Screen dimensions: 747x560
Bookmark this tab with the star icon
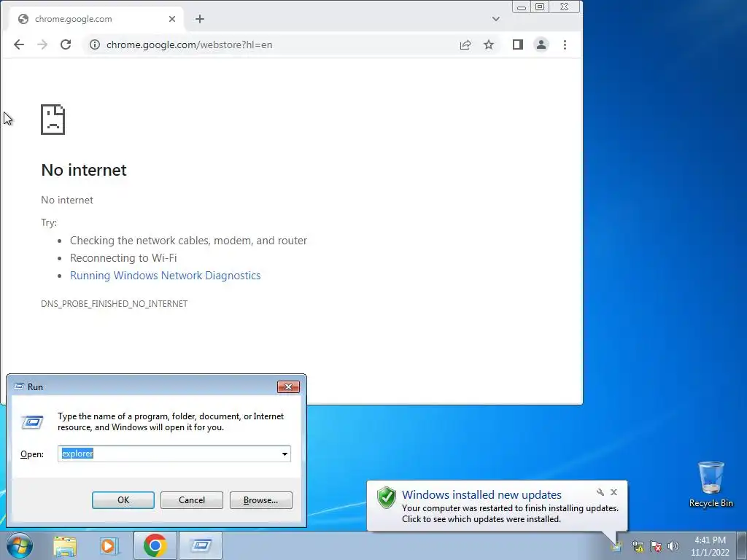(489, 44)
